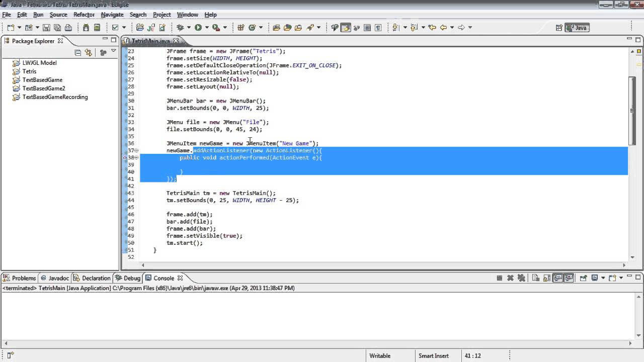Click the editor horizontal scrollbar
Viewport: 644px width, 362px height.
pos(383,265)
